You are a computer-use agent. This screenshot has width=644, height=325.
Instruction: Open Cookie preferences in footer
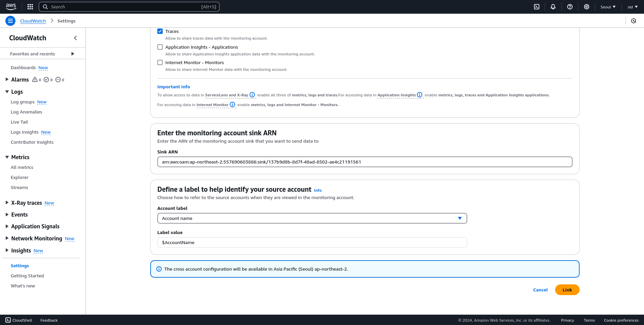[621, 320]
